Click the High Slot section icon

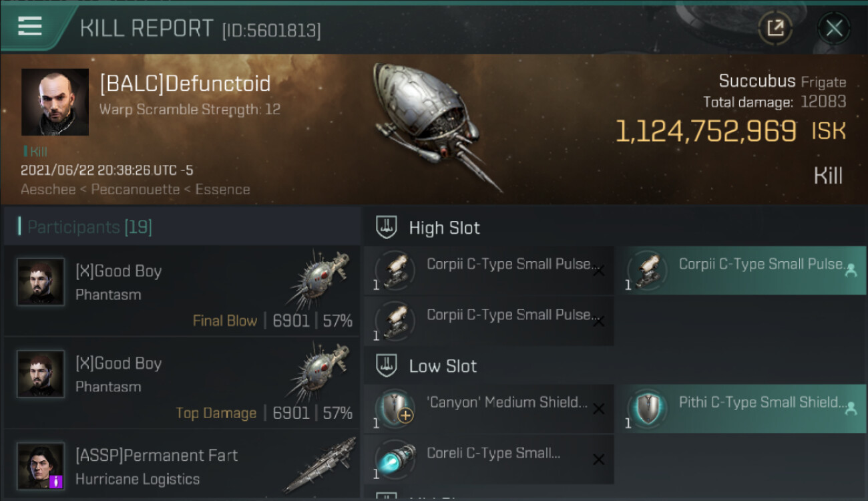[387, 227]
